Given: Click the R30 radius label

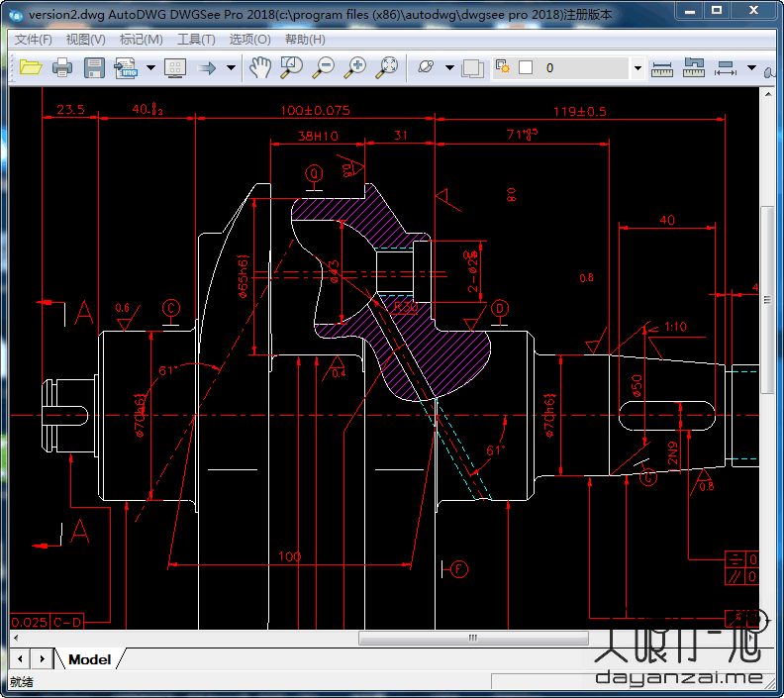Looking at the screenshot, I should pos(405,307).
